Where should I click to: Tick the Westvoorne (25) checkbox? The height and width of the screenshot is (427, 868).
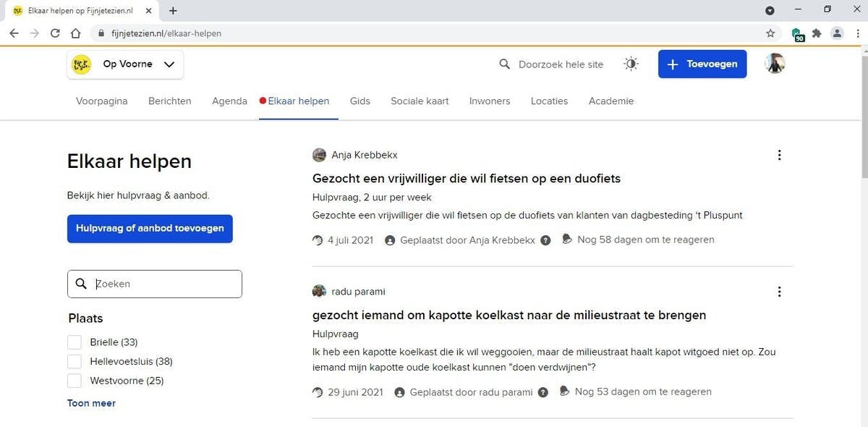75,381
